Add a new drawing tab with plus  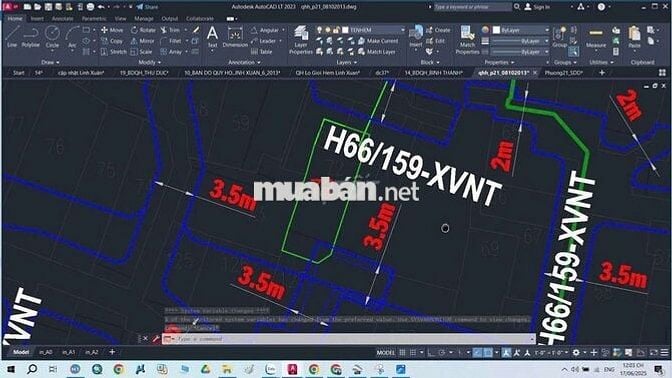(x=602, y=73)
